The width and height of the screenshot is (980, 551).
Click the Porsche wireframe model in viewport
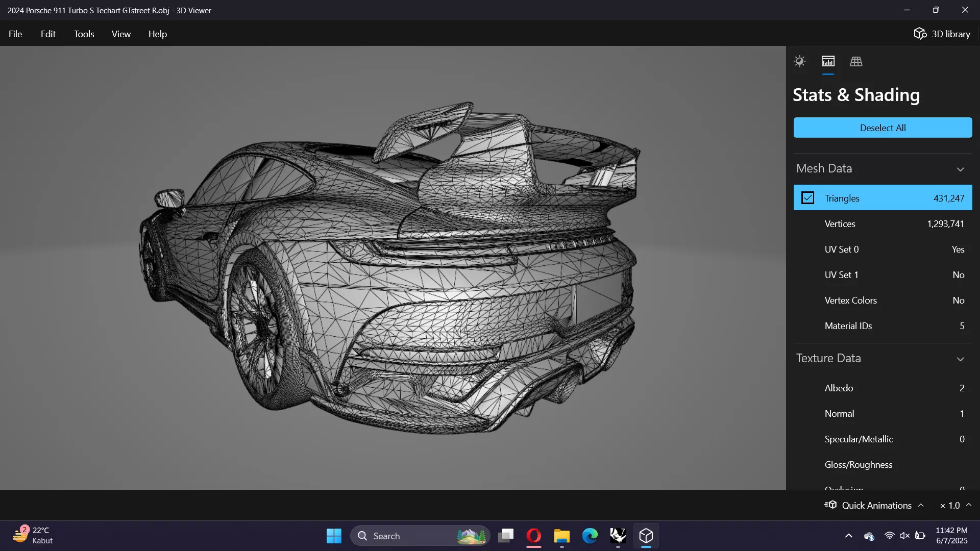(389, 268)
